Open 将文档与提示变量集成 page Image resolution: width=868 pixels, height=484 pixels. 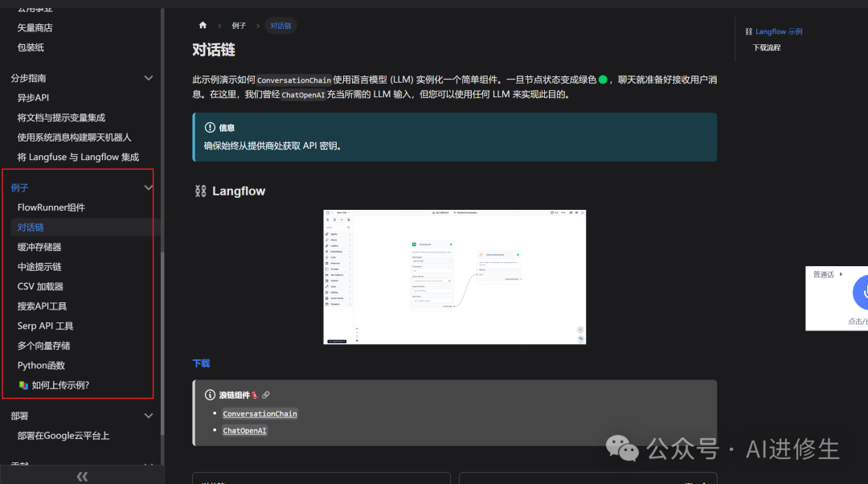[61, 117]
